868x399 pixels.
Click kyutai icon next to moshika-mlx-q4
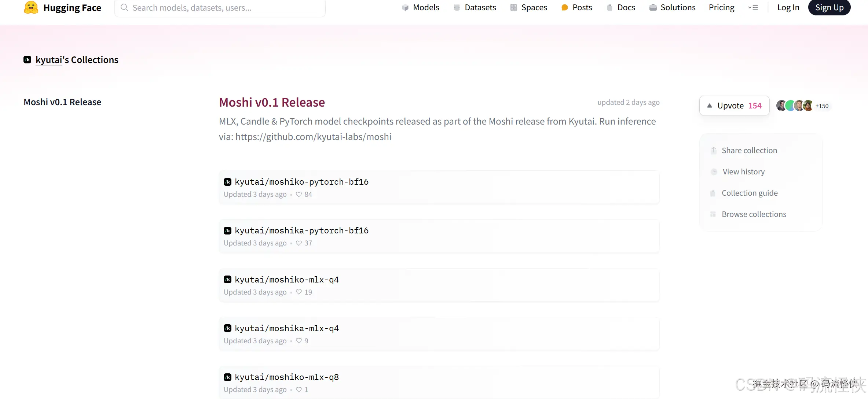coord(228,329)
